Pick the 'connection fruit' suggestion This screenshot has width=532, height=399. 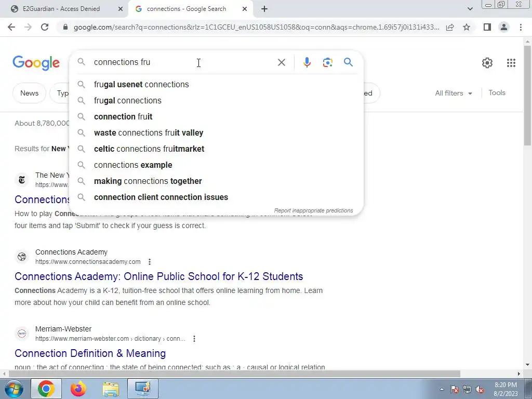pos(216,117)
